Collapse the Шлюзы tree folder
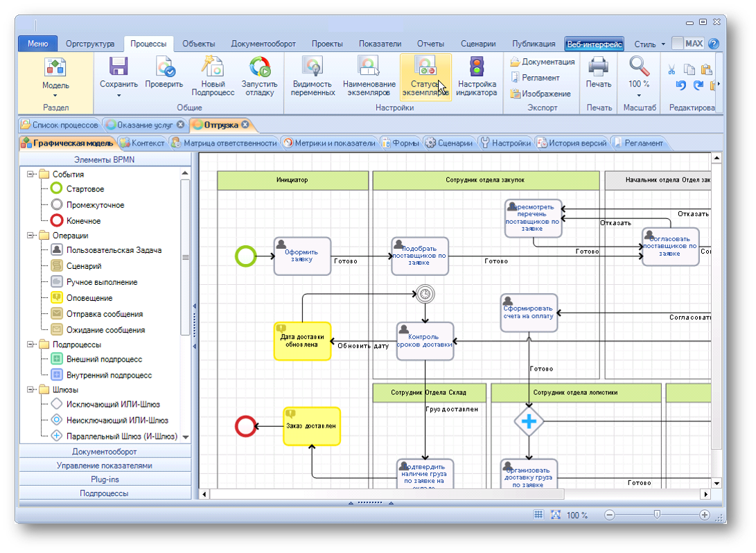 pos(30,389)
